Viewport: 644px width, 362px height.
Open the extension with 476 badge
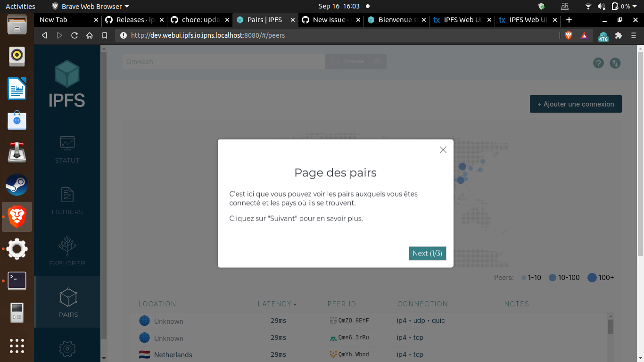(x=603, y=36)
